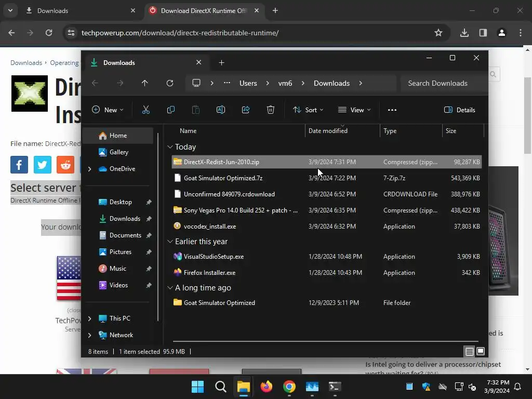Click the PC monitor icon in address bar
This screenshot has width=532, height=399.
click(x=196, y=83)
